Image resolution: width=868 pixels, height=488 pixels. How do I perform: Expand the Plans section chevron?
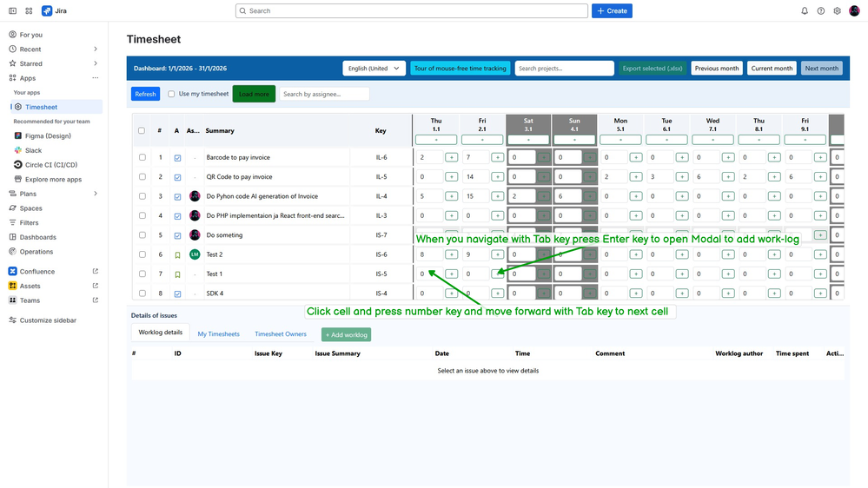click(96, 194)
